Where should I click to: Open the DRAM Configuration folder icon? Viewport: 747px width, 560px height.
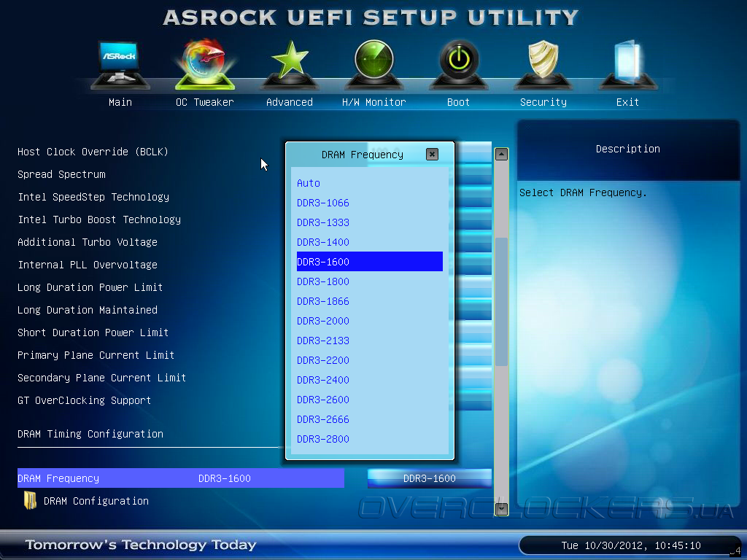(30, 500)
